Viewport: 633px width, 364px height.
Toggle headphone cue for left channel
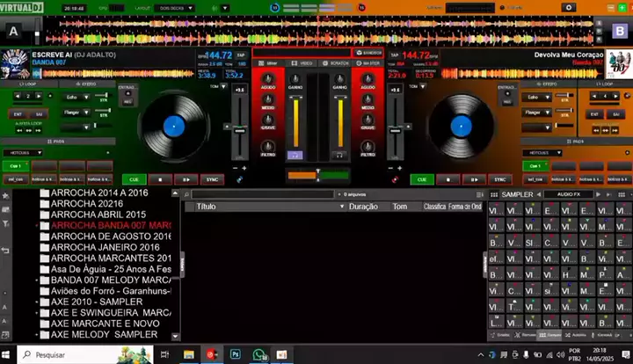(x=295, y=156)
